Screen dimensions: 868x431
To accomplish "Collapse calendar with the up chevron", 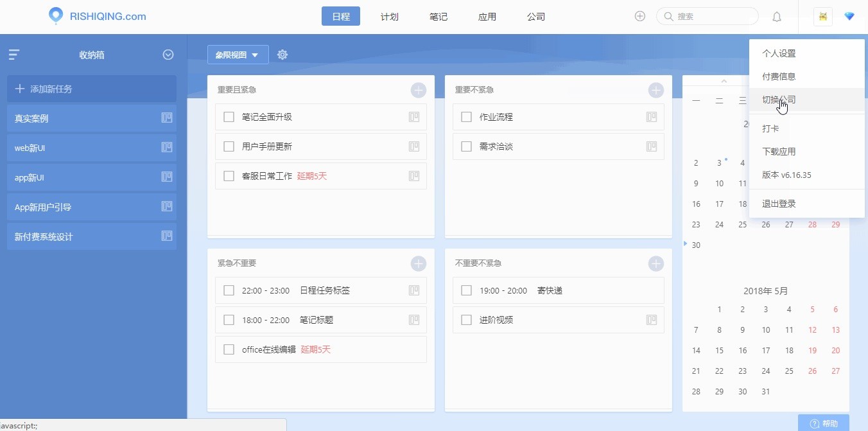I will click(724, 81).
